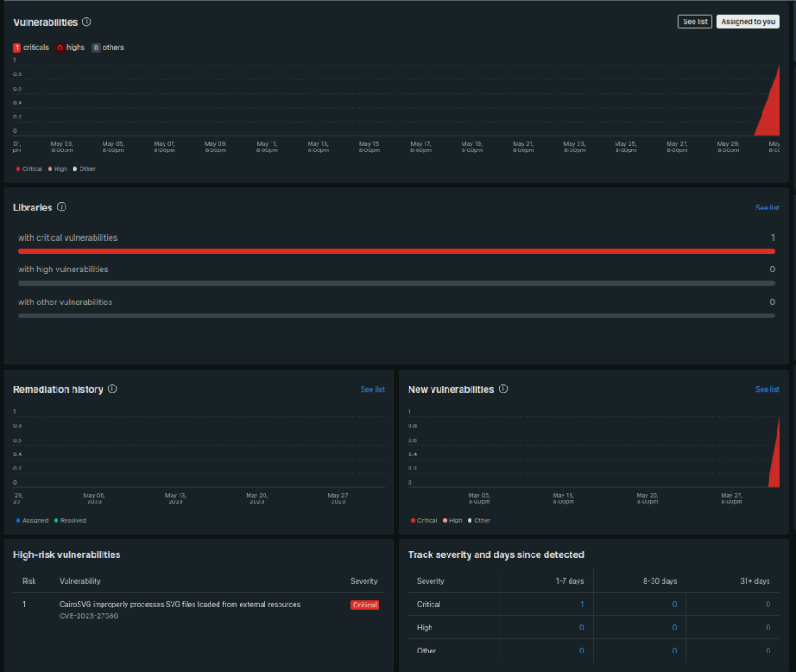Click Vulnerability column header
Viewport: 796px width, 672px height.
point(80,581)
